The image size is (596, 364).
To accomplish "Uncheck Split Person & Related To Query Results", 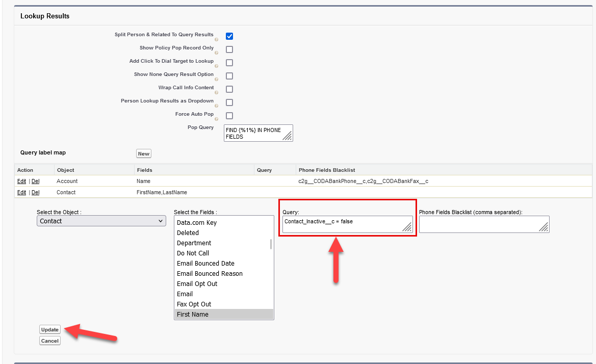I will pyautogui.click(x=229, y=36).
